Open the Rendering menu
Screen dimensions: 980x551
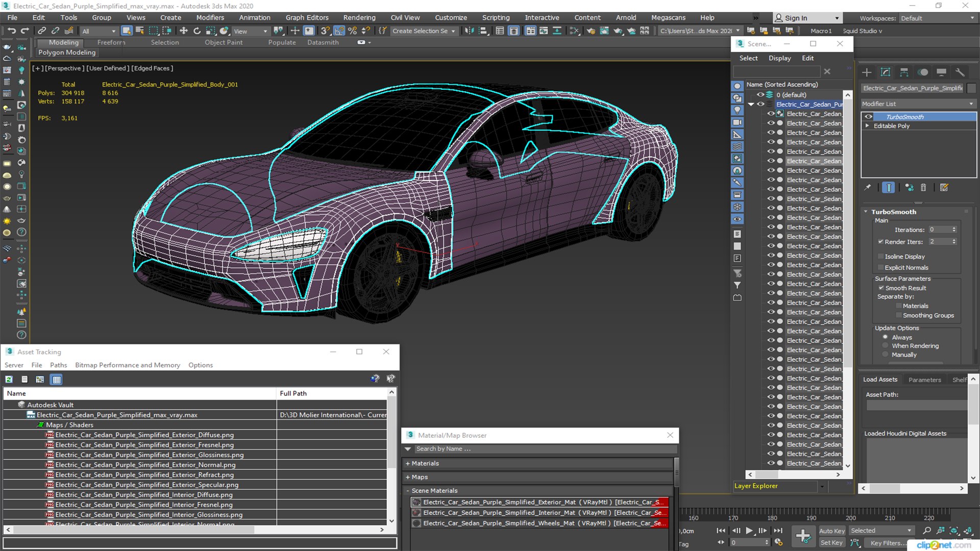coord(359,18)
